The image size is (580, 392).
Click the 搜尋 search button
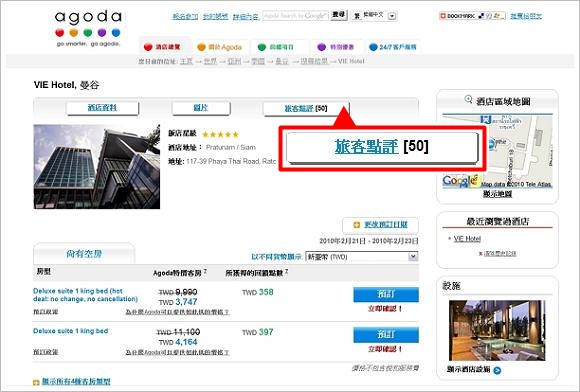pos(338,15)
